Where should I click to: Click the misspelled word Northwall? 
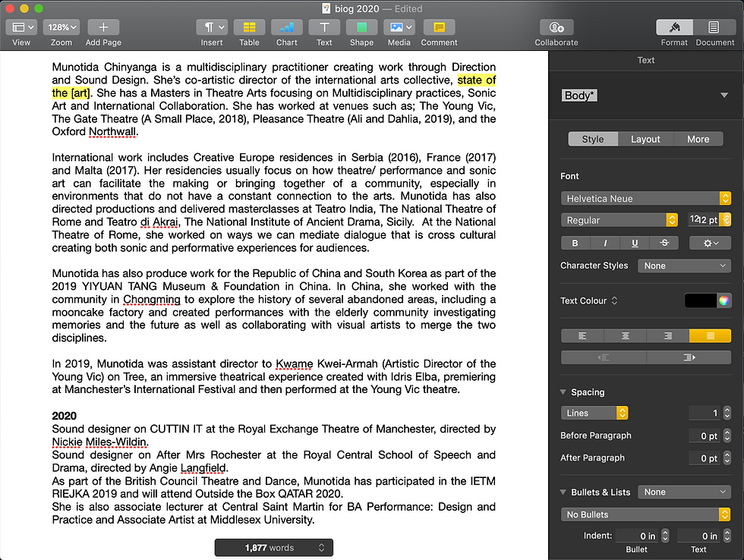pos(112,132)
